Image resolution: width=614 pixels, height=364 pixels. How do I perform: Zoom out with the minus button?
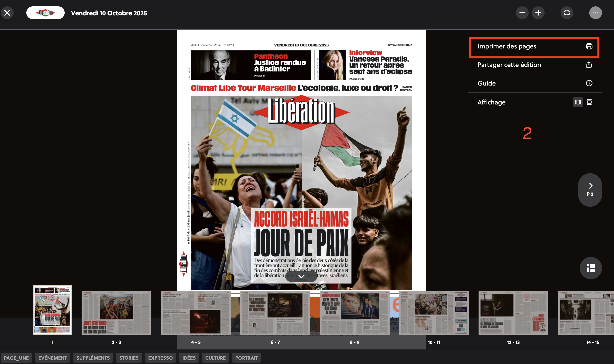tap(522, 13)
